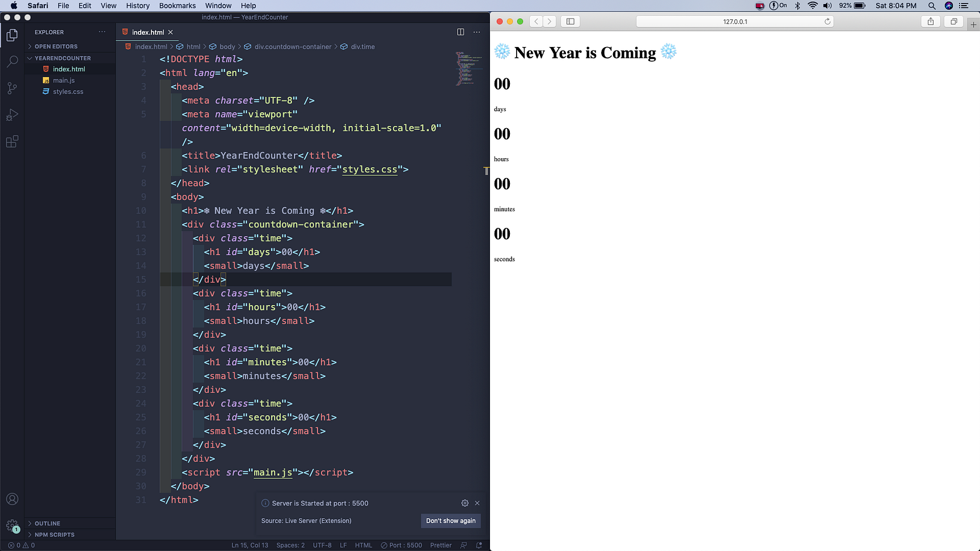Viewport: 980px width, 551px height.
Task: Open Siri from the menu bar
Action: [949, 6]
